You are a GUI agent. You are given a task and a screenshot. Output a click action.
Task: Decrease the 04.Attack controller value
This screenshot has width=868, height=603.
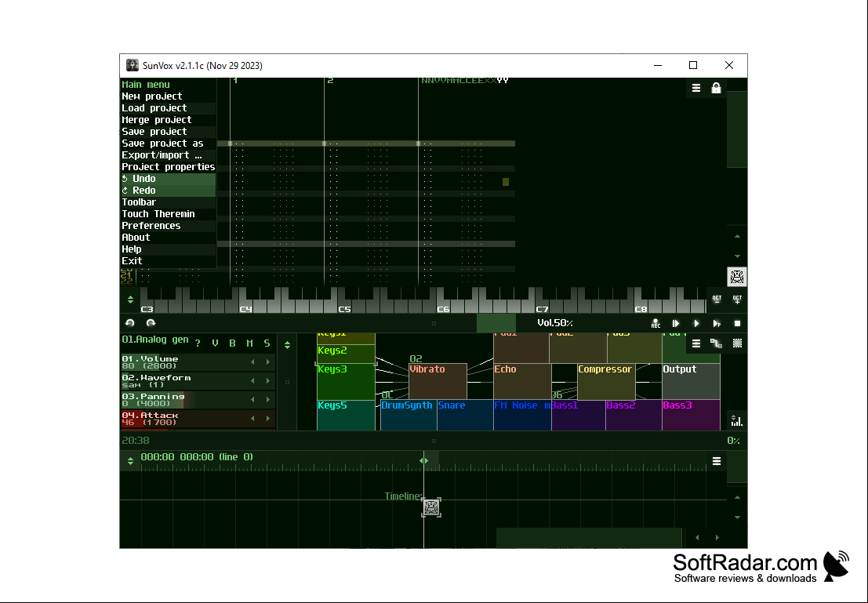coord(252,419)
